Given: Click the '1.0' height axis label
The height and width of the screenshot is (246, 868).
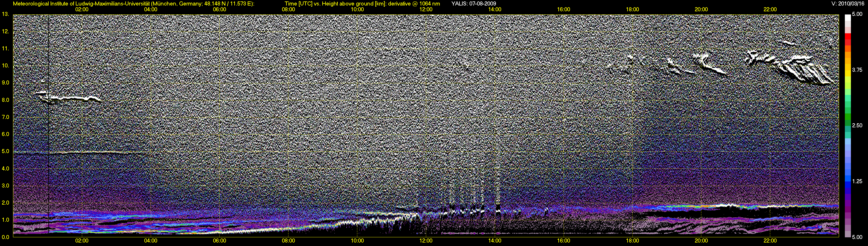Looking at the screenshot, I should point(5,220).
